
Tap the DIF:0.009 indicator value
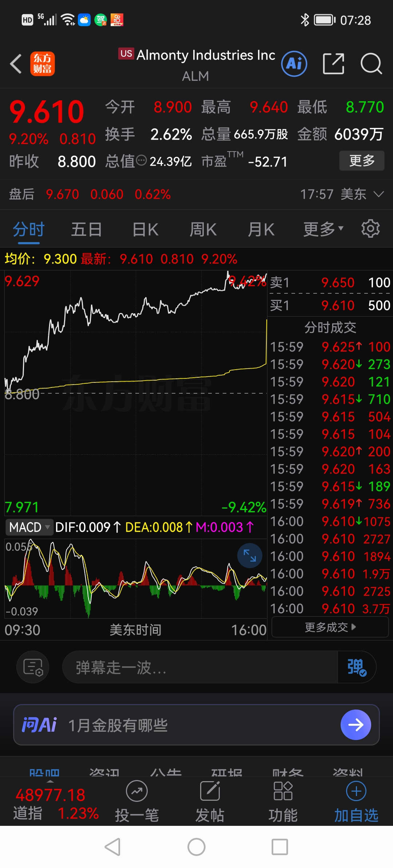[87, 527]
